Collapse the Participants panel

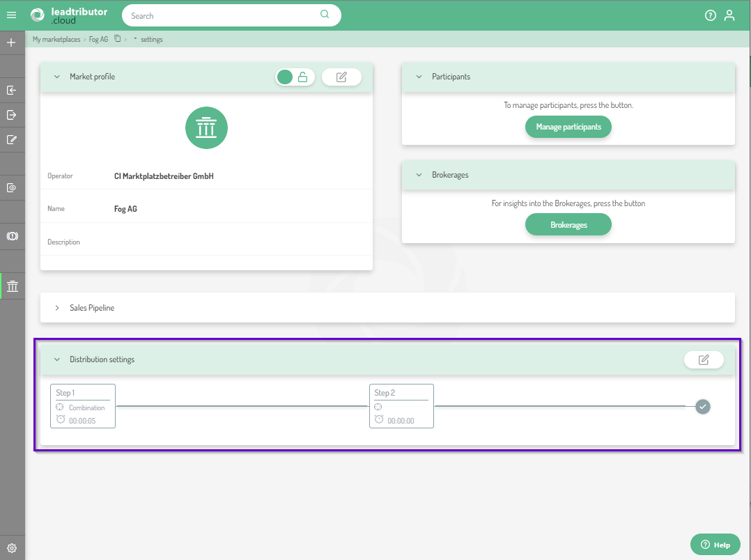(x=419, y=77)
